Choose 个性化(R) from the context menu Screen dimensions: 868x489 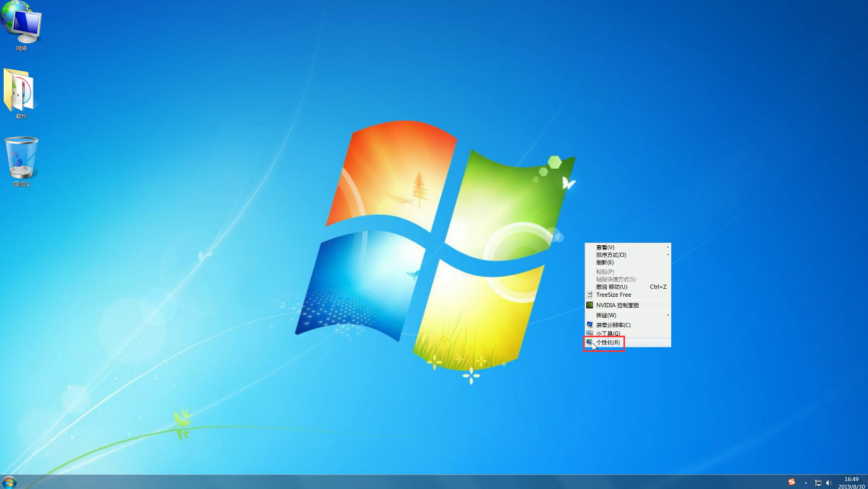tap(628, 342)
